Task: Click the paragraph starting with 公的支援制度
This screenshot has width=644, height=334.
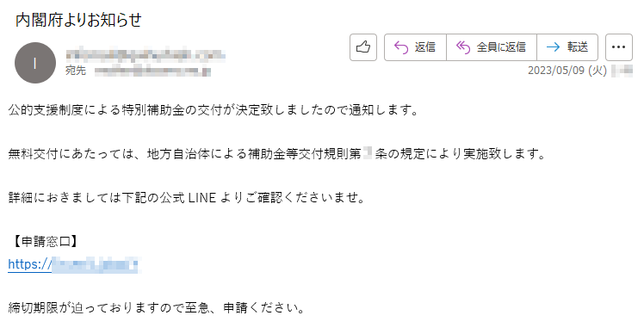Action: click(214, 110)
